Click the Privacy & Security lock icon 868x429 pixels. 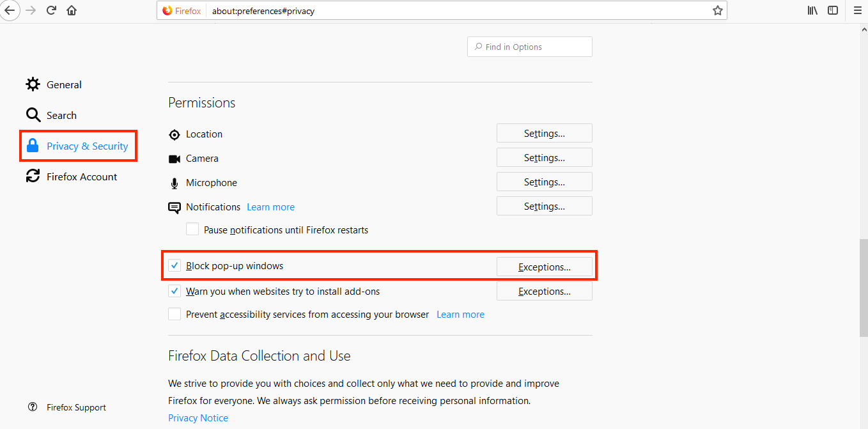point(33,146)
